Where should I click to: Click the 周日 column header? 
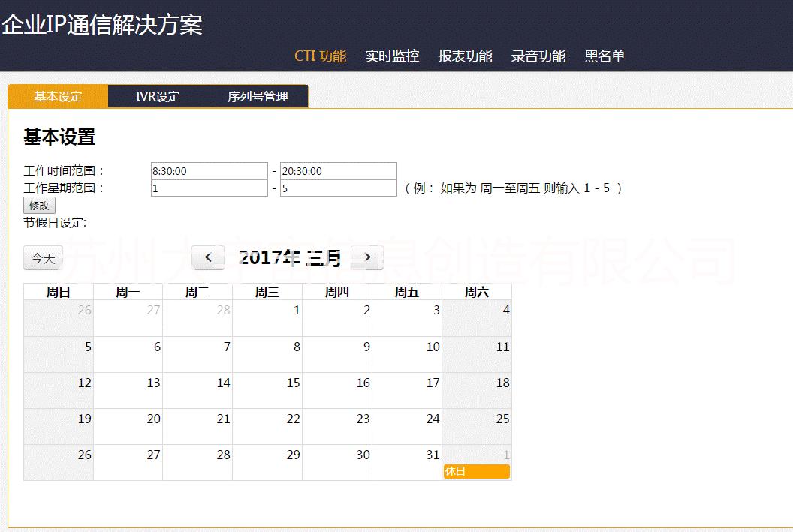tap(59, 292)
